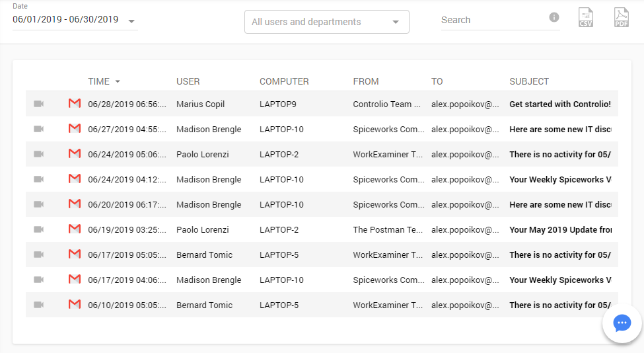Open 'Get started with Controlio!' email
This screenshot has height=353, width=644.
click(x=559, y=104)
